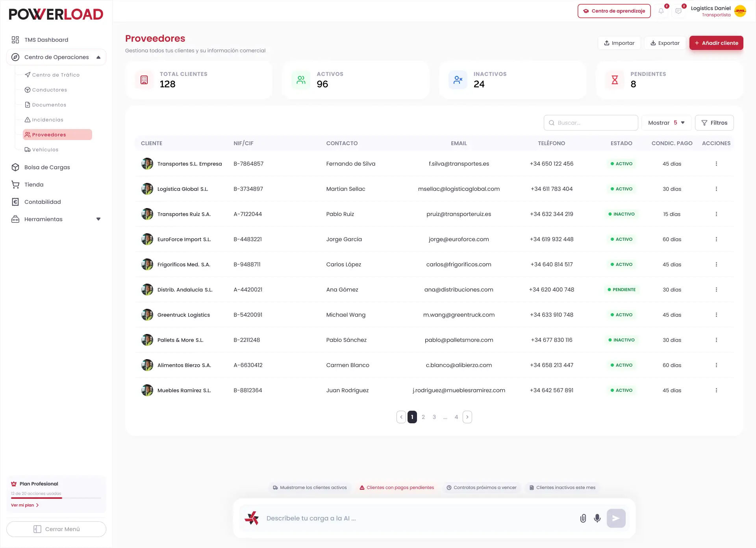Click email f.silva@transportes.es

459,164
